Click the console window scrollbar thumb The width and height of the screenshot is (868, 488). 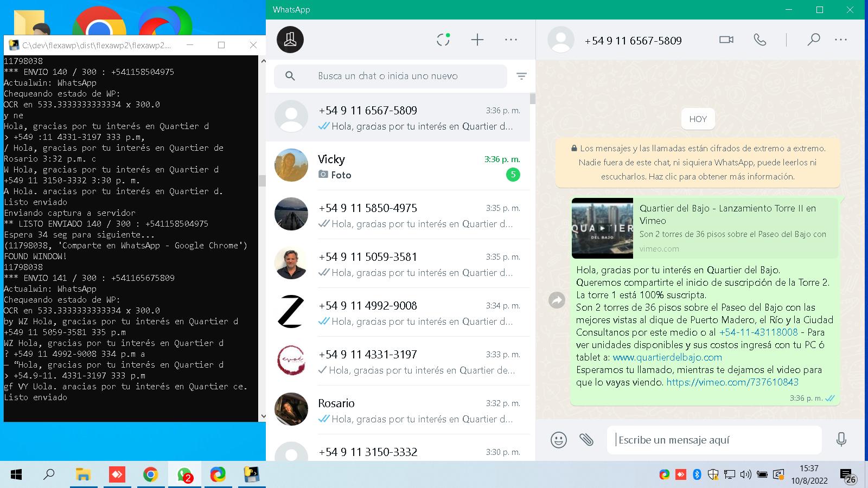263,181
